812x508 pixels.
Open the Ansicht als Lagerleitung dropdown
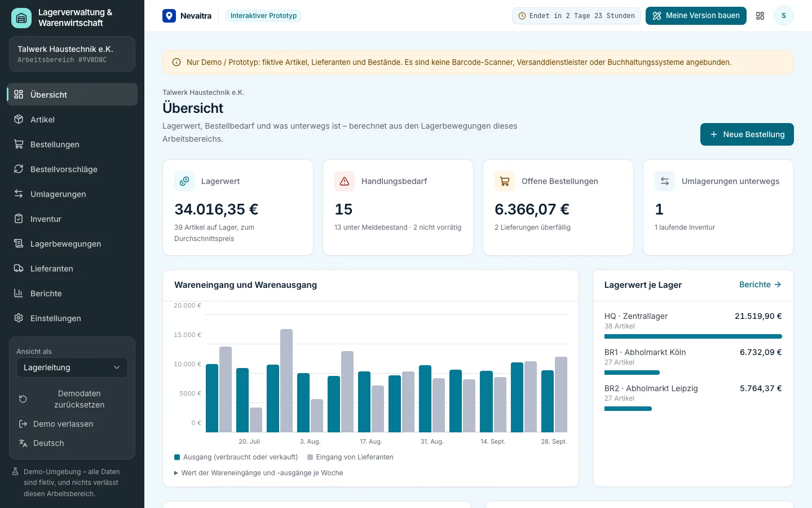[x=72, y=367]
